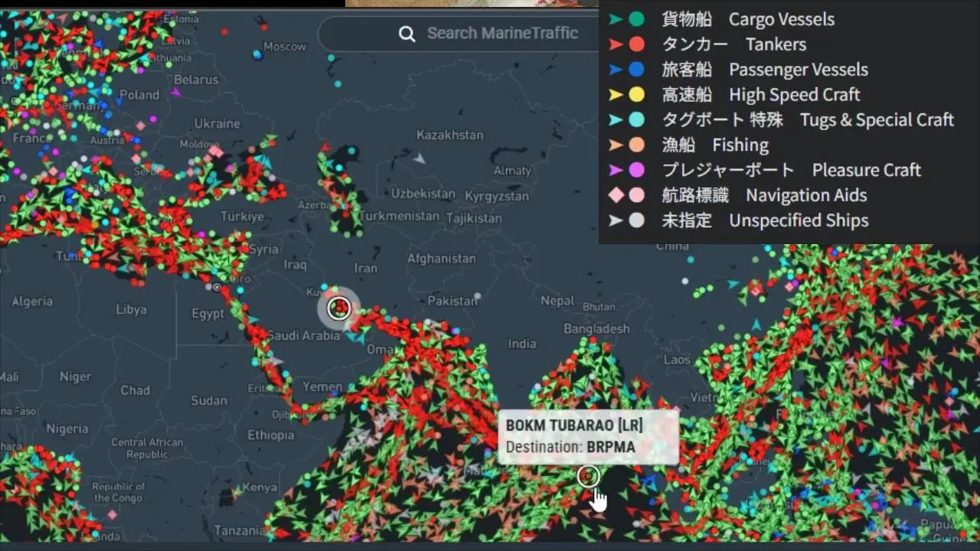This screenshot has width=980, height=551.
Task: Click the Bangladesh map label
Action: click(x=596, y=328)
